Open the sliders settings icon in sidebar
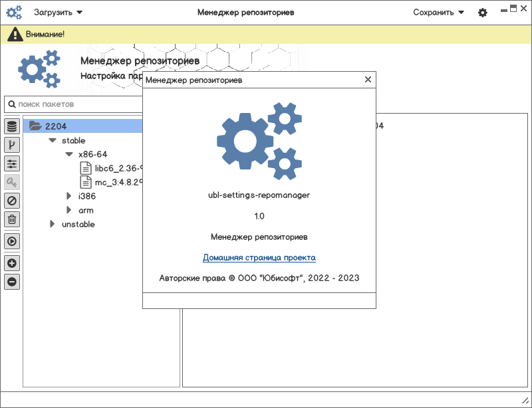 coord(12,163)
